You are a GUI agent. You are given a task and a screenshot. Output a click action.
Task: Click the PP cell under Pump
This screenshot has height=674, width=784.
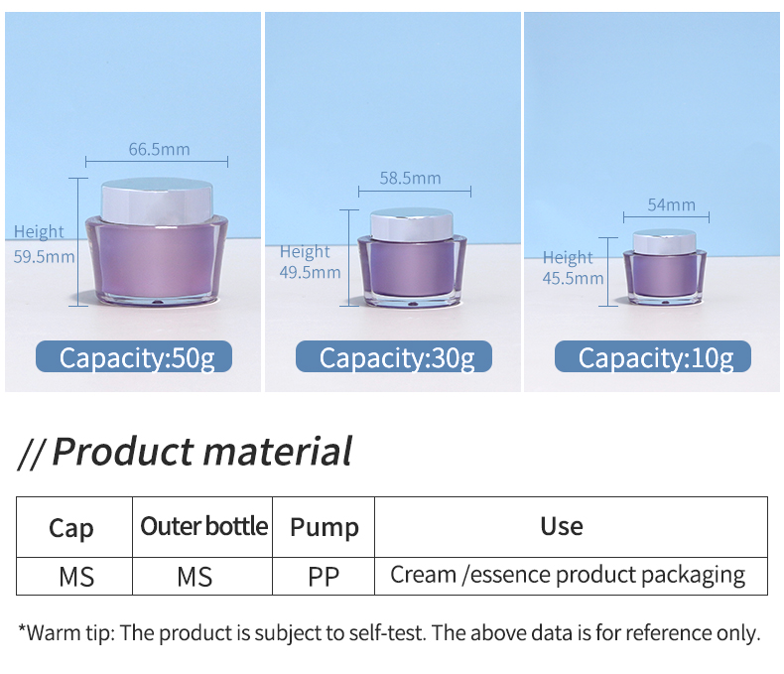point(324,577)
